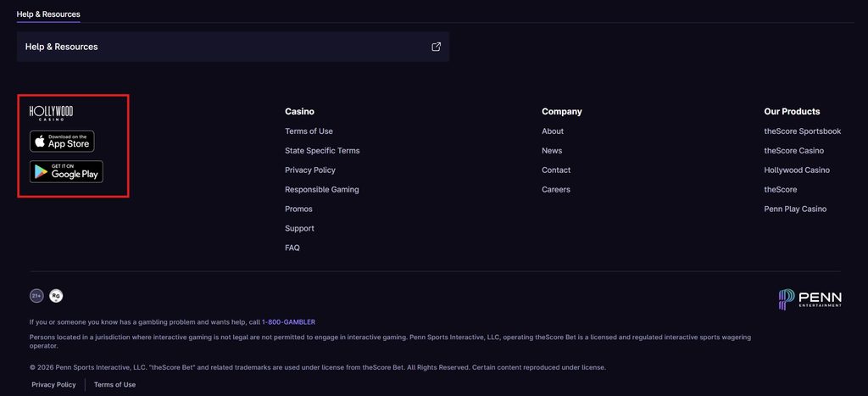Open Penn Play Casino link
Viewport: 868px width, 396px height.
(x=795, y=209)
